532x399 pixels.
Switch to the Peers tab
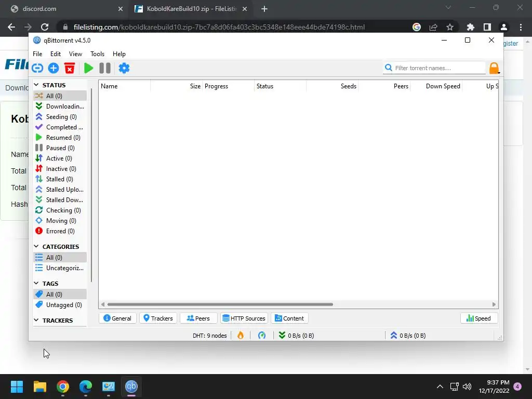(198, 318)
